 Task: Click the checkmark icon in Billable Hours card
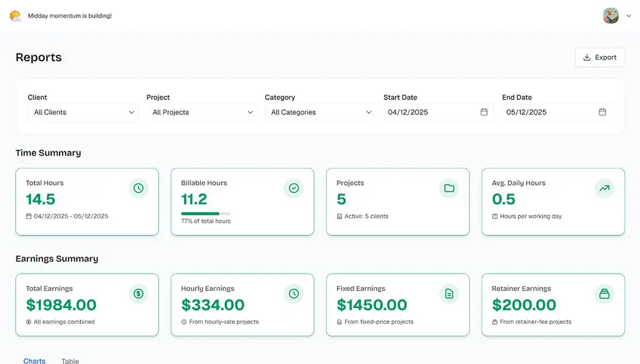tap(294, 188)
